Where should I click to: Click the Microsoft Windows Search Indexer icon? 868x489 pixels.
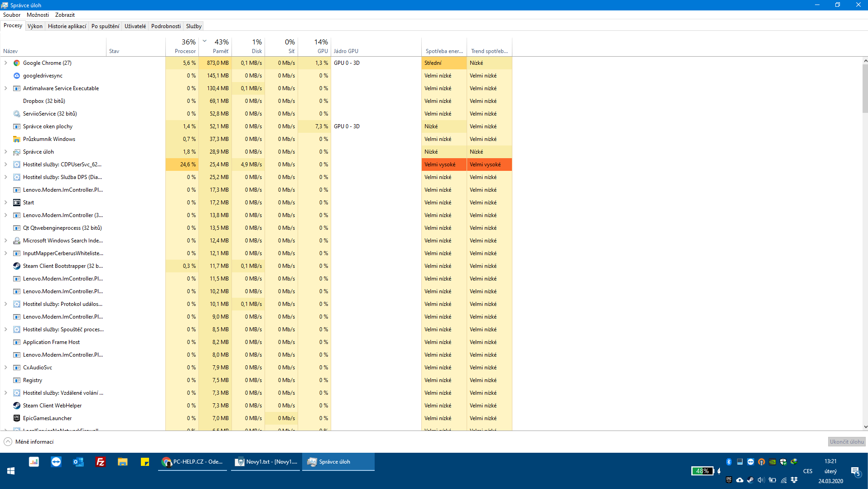(x=17, y=241)
